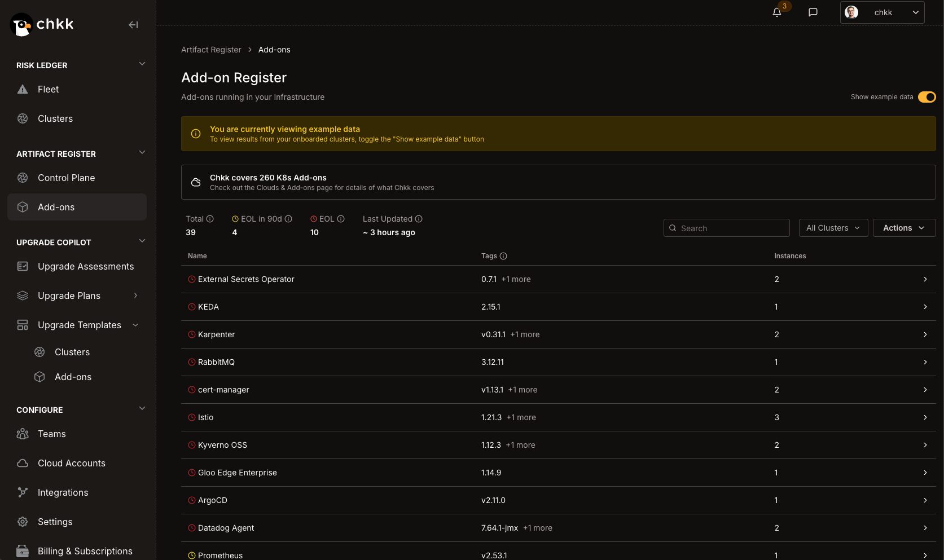
Task: Open the notifications bell
Action: [777, 12]
